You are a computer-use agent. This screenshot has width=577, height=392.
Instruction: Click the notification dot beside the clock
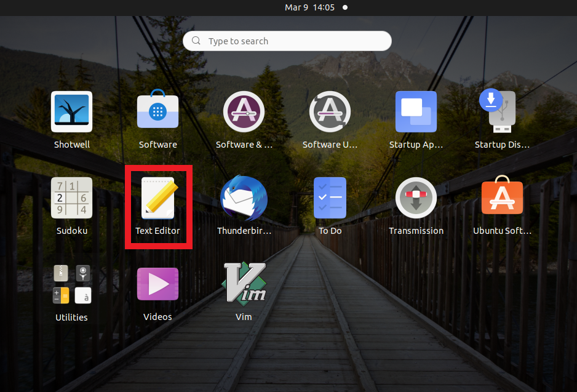(x=345, y=7)
